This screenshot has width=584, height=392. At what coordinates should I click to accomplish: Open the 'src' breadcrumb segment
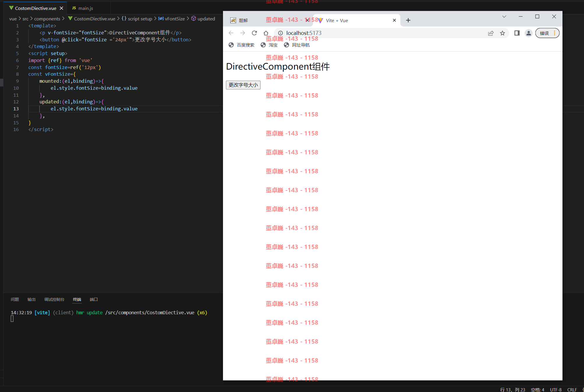(x=25, y=19)
